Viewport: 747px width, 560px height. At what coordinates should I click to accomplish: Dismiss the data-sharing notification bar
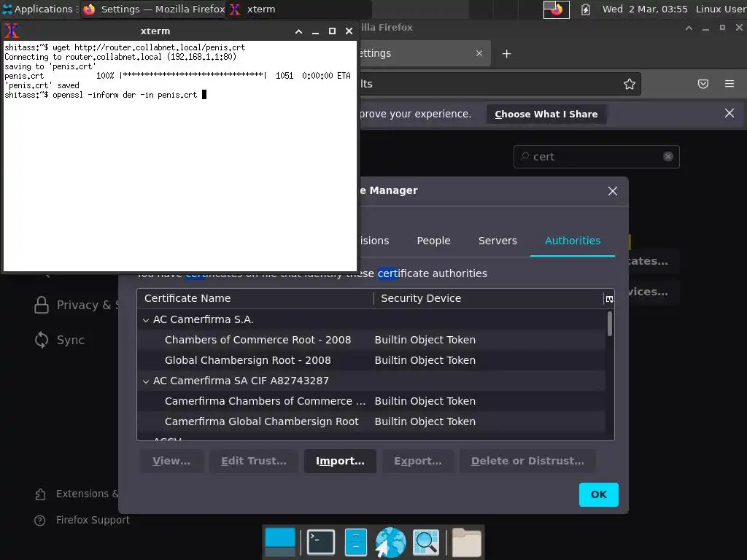[x=729, y=113]
